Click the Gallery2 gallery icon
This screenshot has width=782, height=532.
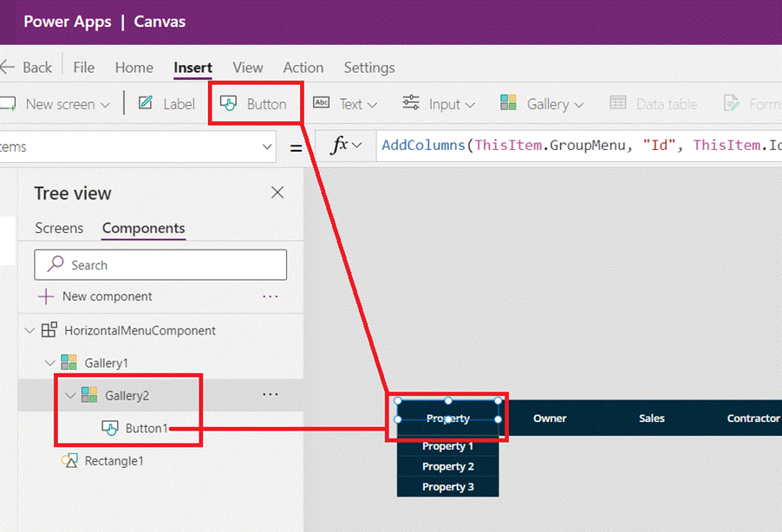(x=89, y=394)
